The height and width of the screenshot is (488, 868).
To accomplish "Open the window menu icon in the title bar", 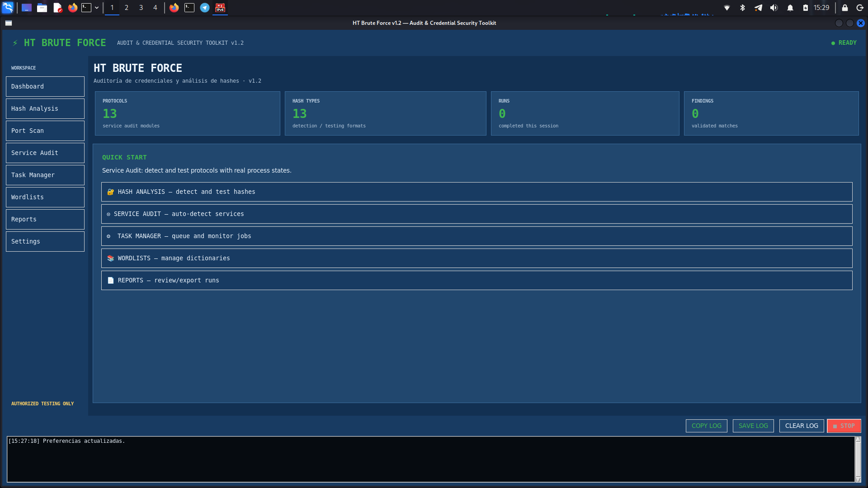I will (9, 23).
